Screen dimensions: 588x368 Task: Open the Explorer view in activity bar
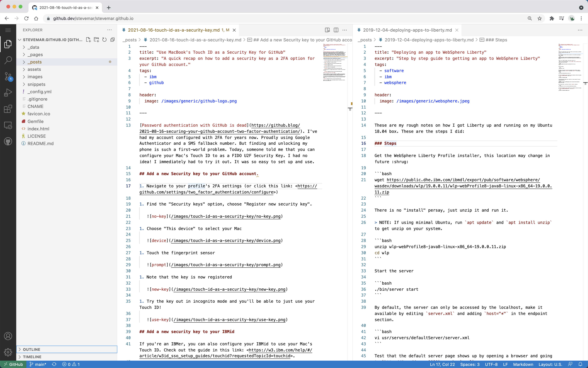click(8, 44)
